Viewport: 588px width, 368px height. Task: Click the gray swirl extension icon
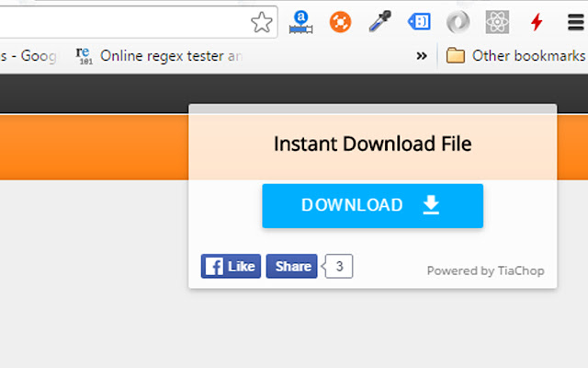(458, 22)
